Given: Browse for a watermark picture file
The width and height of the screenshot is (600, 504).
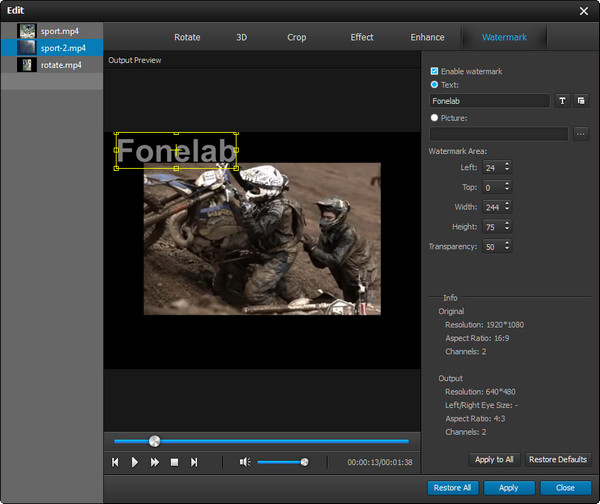Looking at the screenshot, I should point(581,134).
